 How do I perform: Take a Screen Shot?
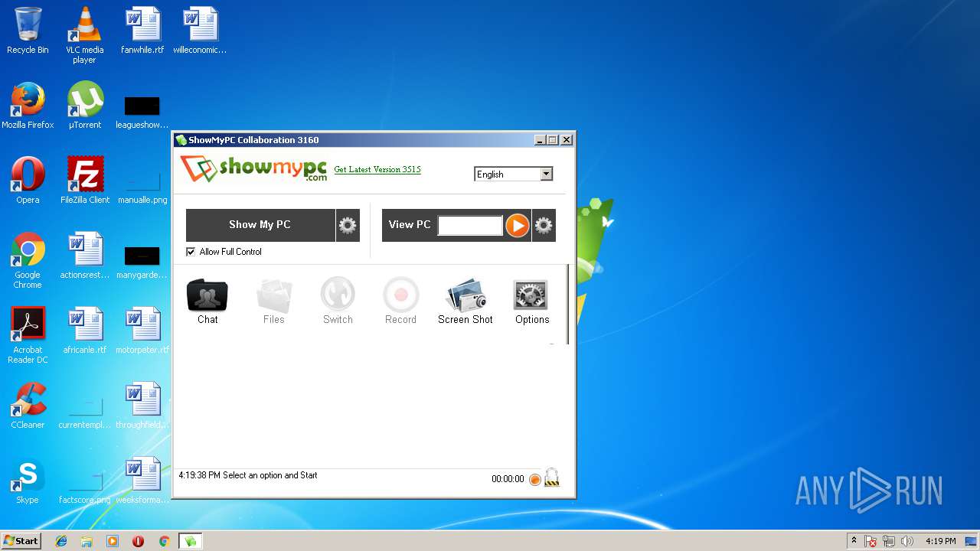pyautogui.click(x=465, y=302)
